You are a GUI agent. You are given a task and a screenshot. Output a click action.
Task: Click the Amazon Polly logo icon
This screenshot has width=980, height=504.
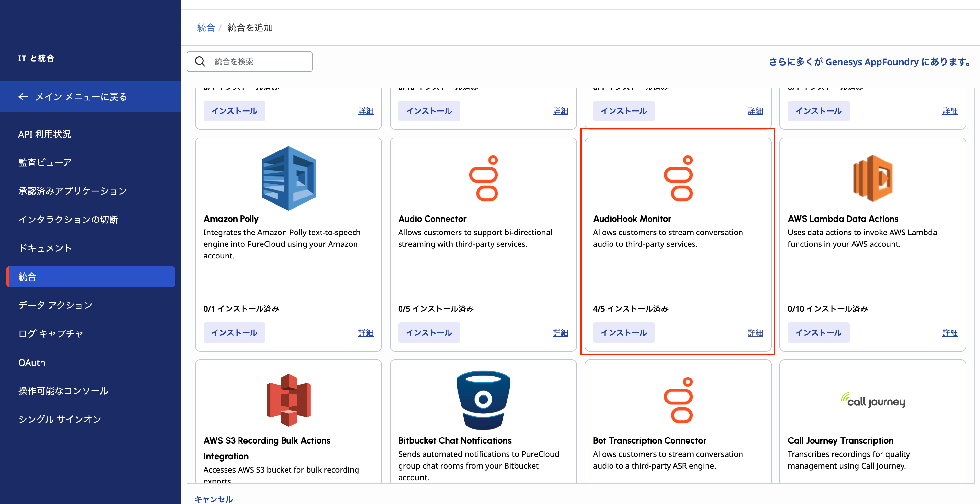click(x=288, y=178)
